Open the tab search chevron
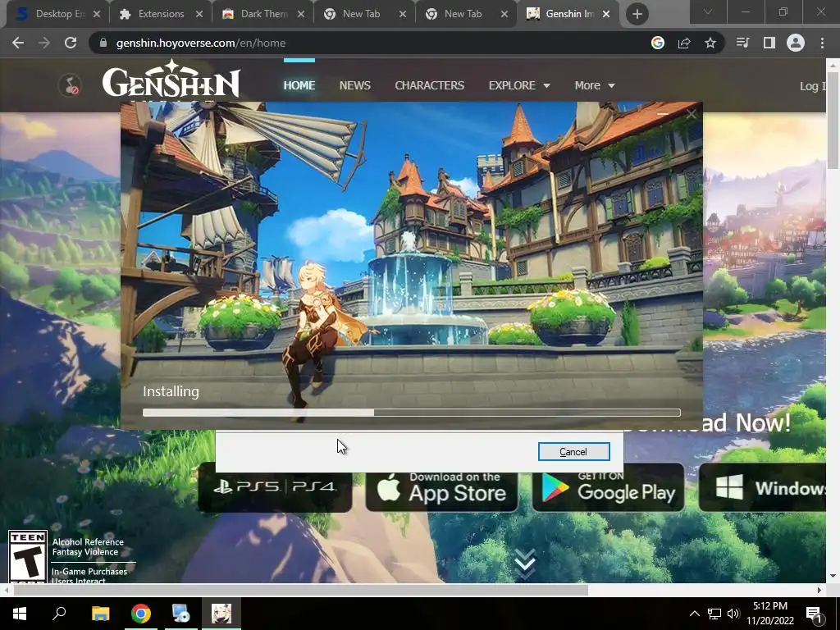Image resolution: width=840 pixels, height=630 pixels. [708, 12]
